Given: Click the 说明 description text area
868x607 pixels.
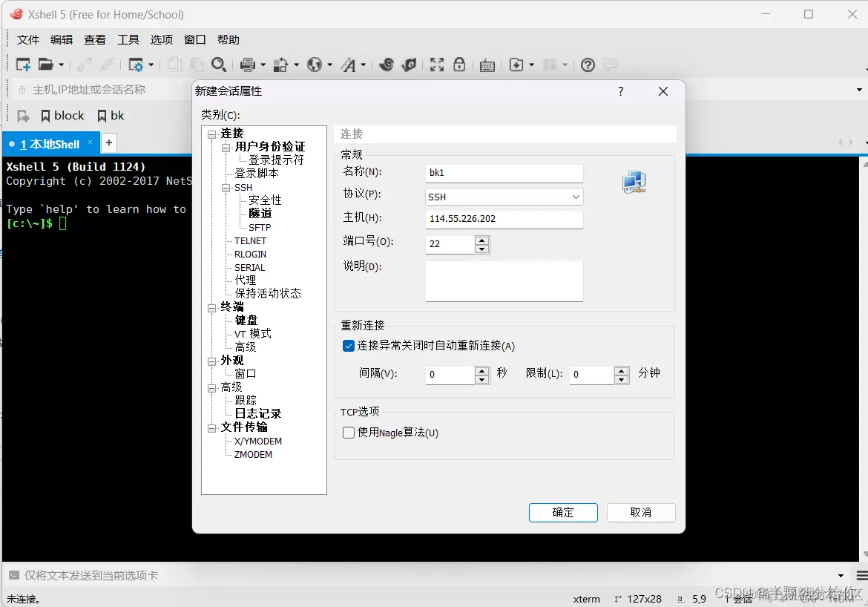Looking at the screenshot, I should click(504, 281).
